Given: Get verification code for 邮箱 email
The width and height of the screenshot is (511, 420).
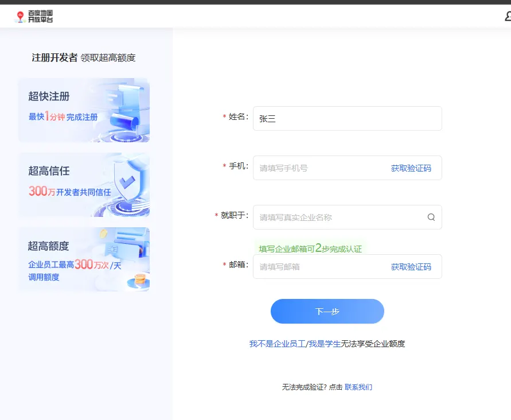Looking at the screenshot, I should 411,267.
